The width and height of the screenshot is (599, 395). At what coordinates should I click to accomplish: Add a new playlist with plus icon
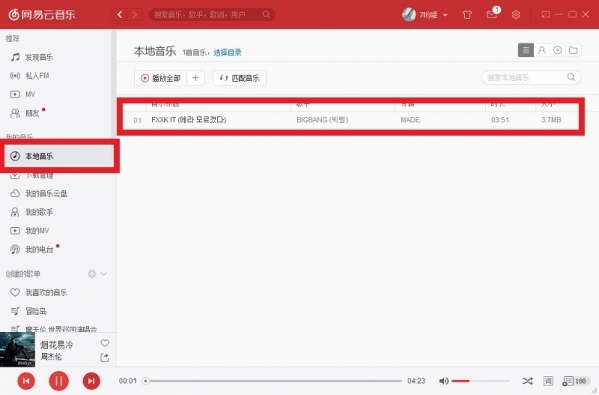coord(92,274)
